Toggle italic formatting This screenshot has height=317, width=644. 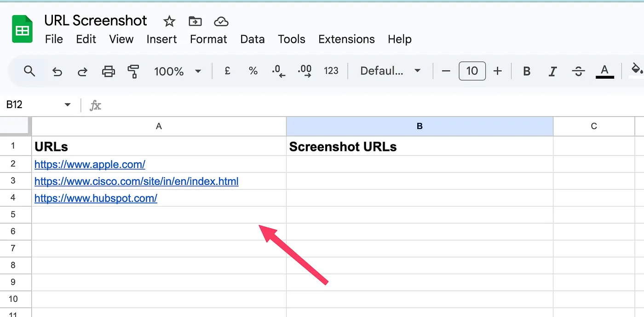tap(553, 71)
